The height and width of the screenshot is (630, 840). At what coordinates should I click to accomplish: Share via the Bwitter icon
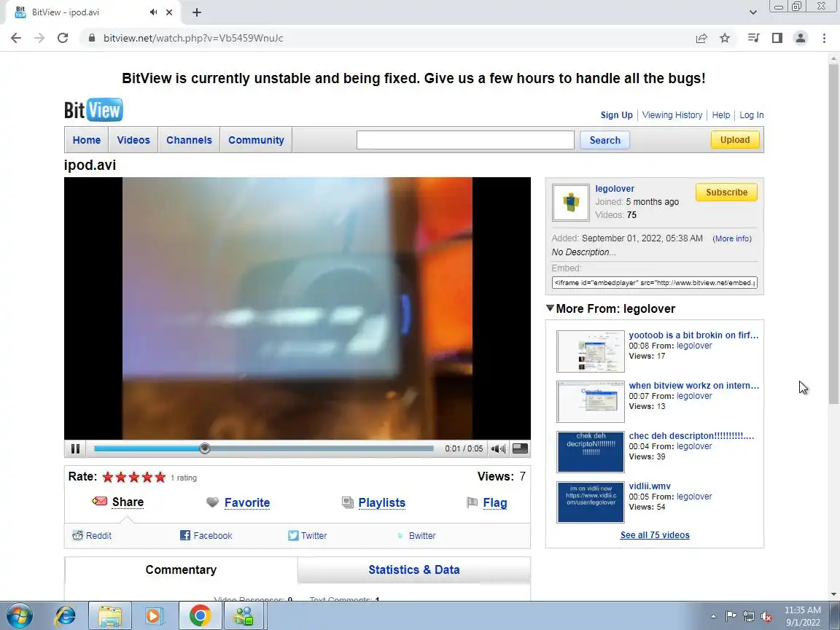(400, 535)
